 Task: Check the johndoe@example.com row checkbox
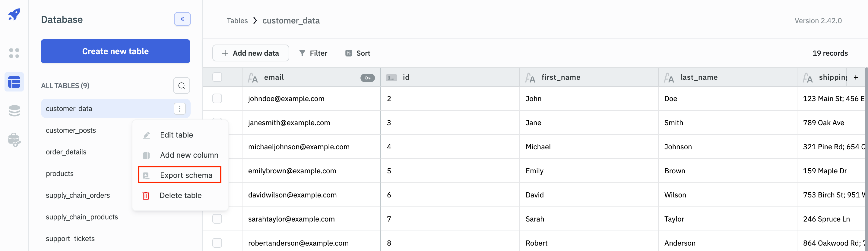click(217, 98)
